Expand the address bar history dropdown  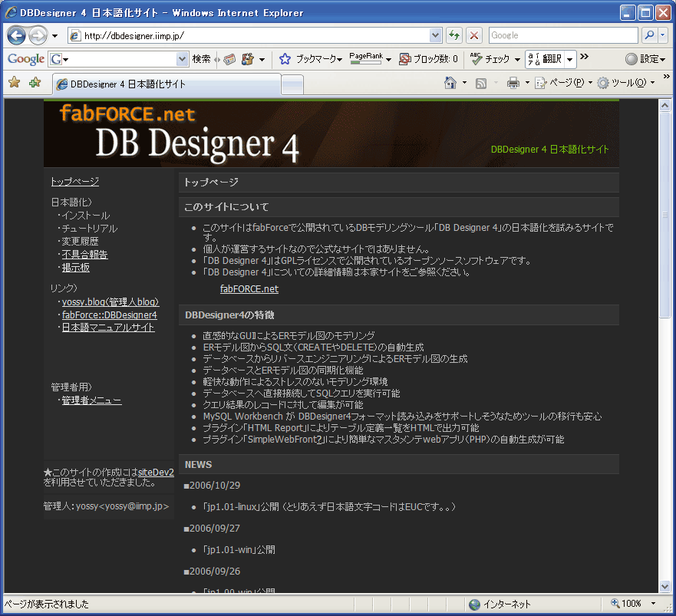pyautogui.click(x=435, y=35)
